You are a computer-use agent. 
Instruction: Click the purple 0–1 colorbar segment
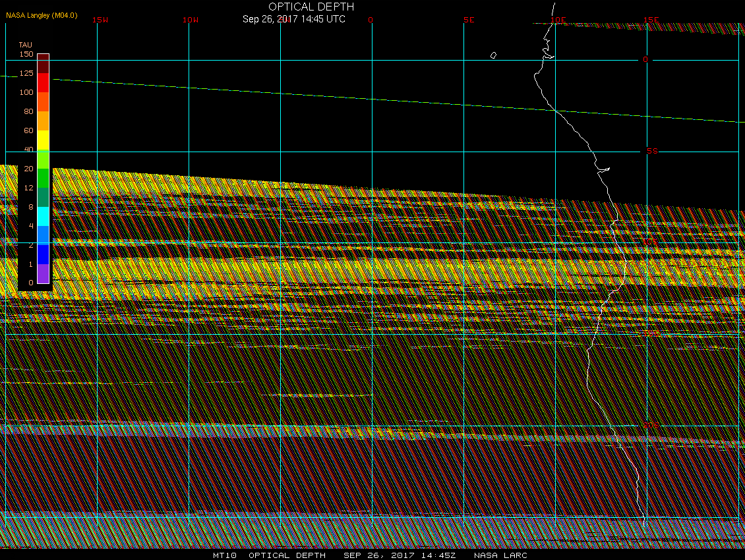(43, 273)
